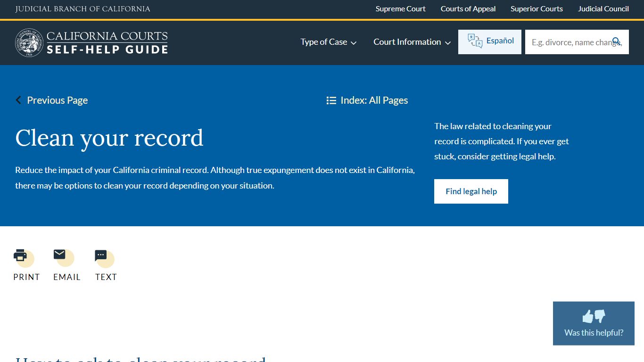Open the Superior Courts link

point(537,9)
